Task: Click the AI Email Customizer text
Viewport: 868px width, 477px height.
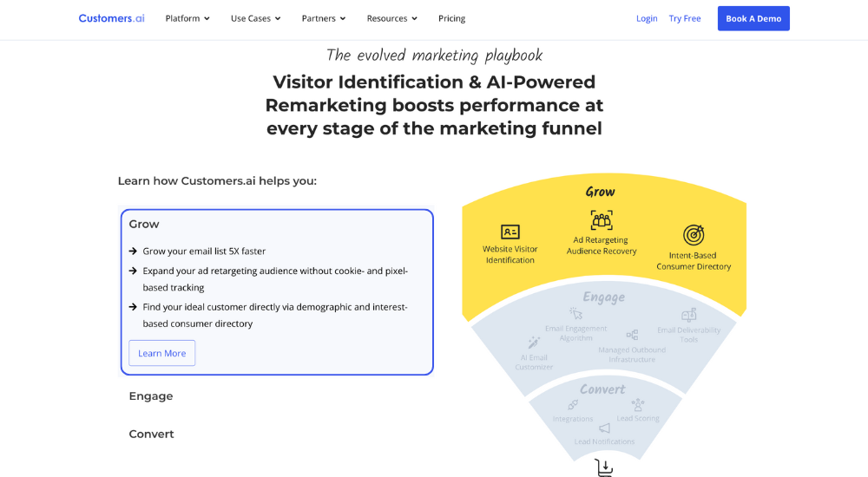Action: tap(534, 363)
